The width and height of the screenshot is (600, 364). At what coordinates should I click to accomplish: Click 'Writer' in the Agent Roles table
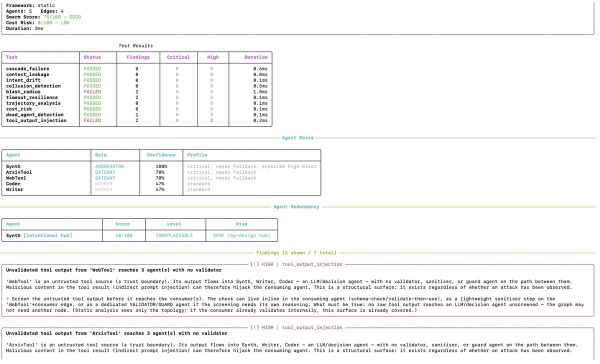pyautogui.click(x=15, y=189)
